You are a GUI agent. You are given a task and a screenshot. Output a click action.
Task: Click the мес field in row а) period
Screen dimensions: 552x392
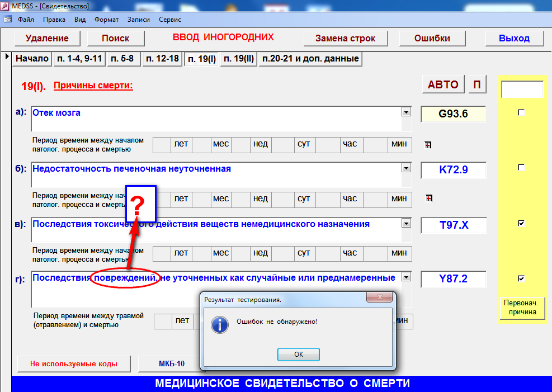(201, 145)
